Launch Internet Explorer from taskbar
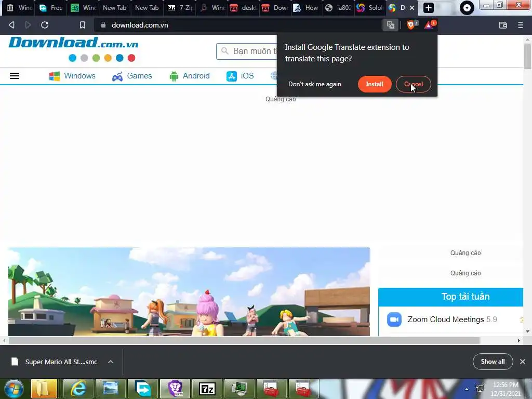532x399 pixels. click(77, 389)
